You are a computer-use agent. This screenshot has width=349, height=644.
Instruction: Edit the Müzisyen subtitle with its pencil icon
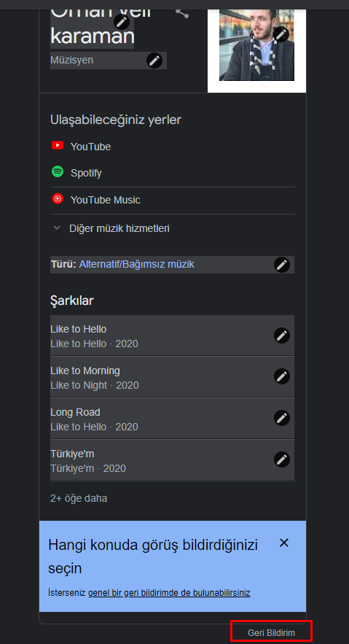tap(154, 61)
